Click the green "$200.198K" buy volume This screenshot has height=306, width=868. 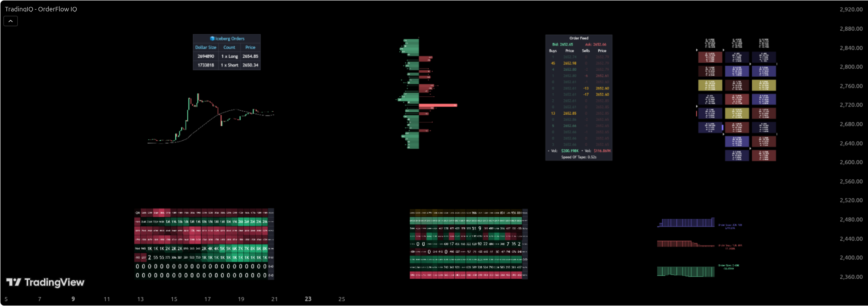570,151
